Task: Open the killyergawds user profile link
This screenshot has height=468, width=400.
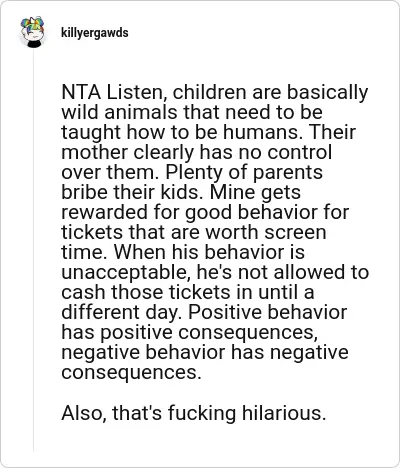Action: tap(95, 33)
